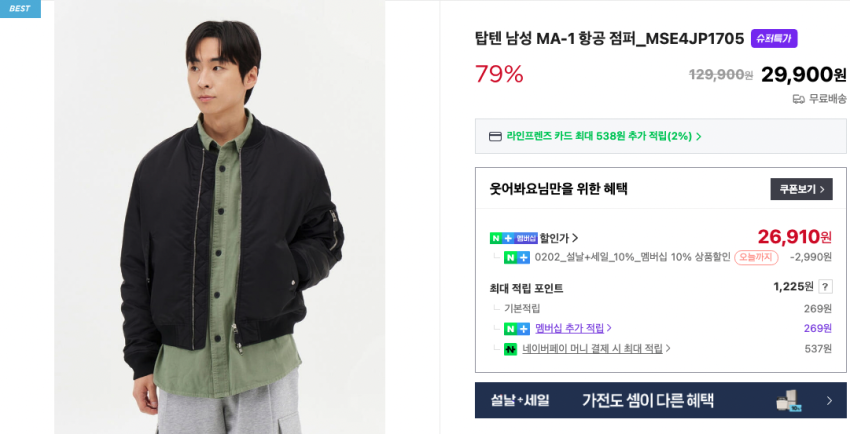Open the 멤버십 추가 적립 link
The height and width of the screenshot is (434, 850).
click(x=573, y=328)
